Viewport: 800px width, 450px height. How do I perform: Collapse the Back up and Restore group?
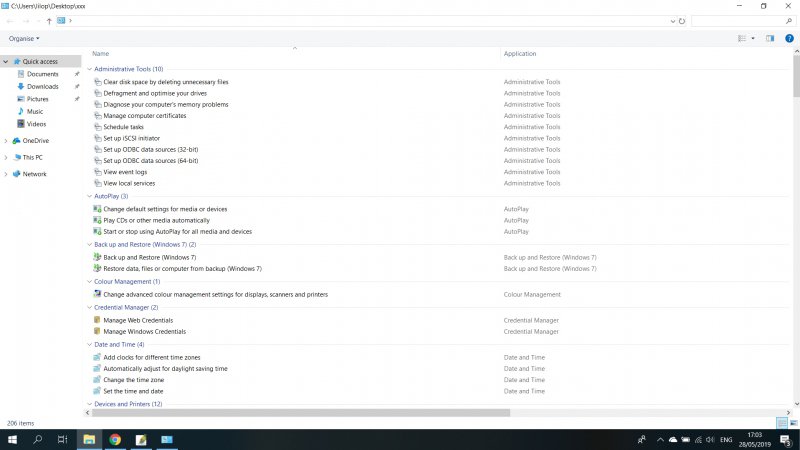[89, 244]
